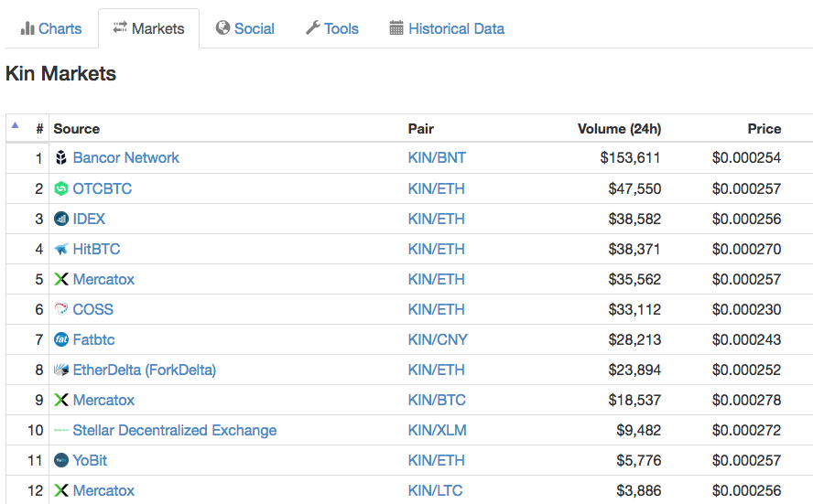Click the calendar icon on Historical Data tab

tap(396, 28)
